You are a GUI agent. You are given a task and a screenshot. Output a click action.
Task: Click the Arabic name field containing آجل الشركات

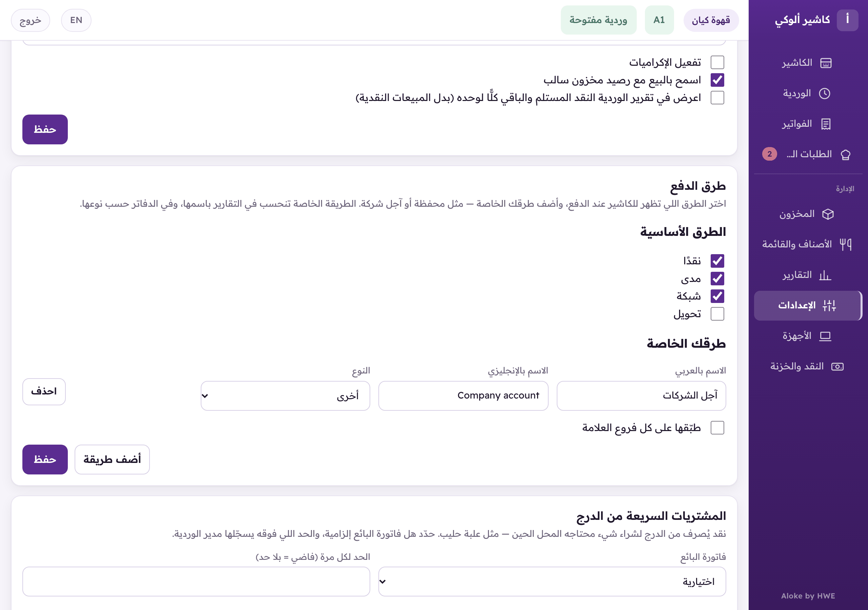pos(641,396)
